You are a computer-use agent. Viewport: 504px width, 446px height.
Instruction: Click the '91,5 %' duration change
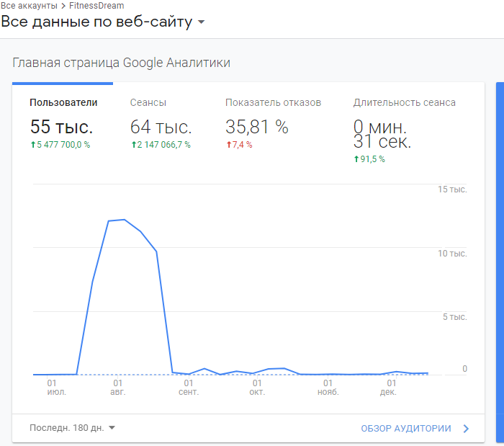click(x=369, y=159)
